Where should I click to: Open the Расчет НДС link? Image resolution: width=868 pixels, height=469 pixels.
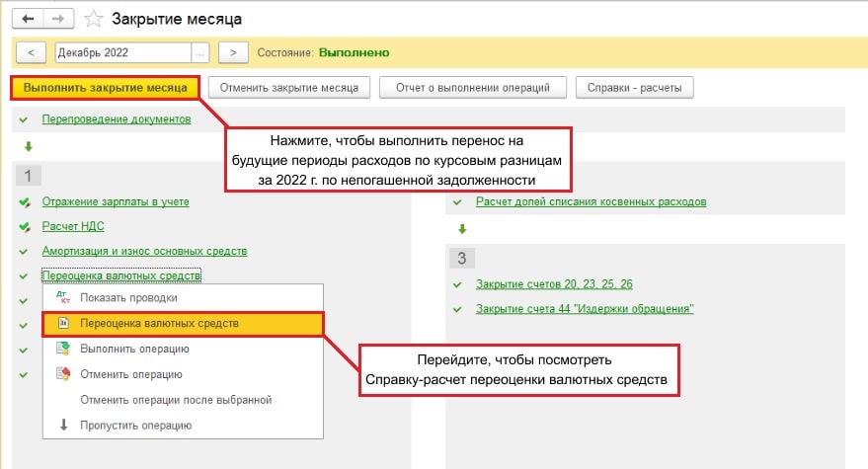pyautogui.click(x=73, y=226)
